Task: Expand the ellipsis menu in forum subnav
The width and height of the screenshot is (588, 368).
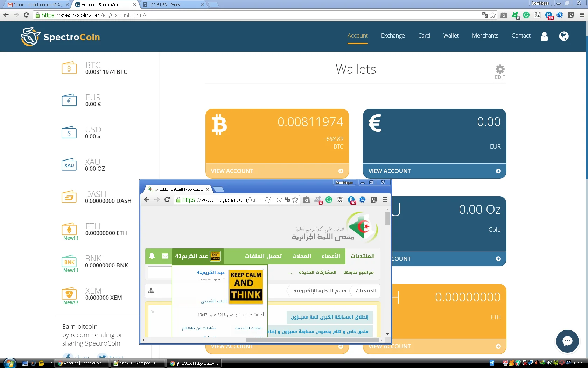Action: tap(290, 273)
